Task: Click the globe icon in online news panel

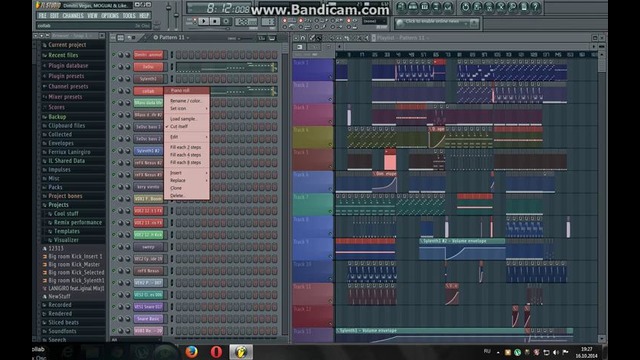Action: pos(400,23)
